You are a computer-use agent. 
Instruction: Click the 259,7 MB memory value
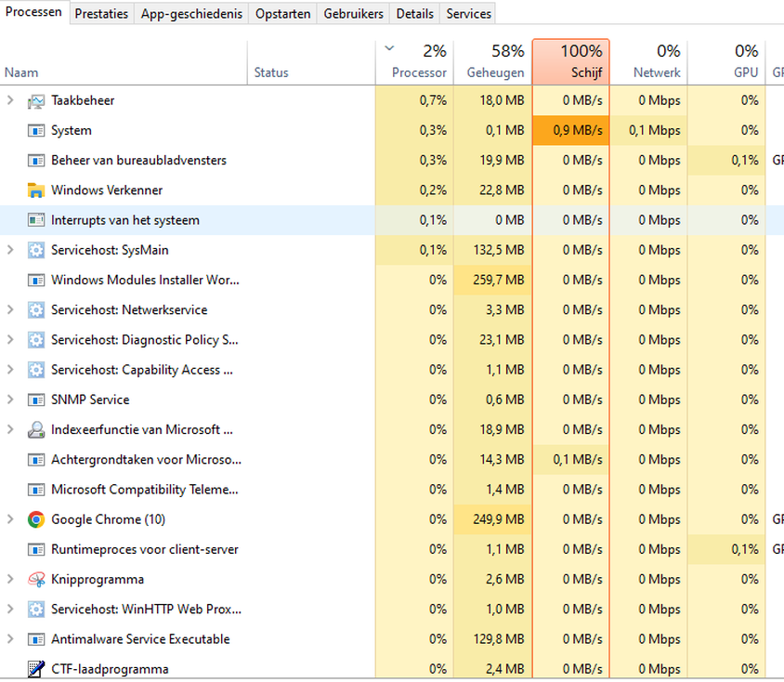point(499,280)
